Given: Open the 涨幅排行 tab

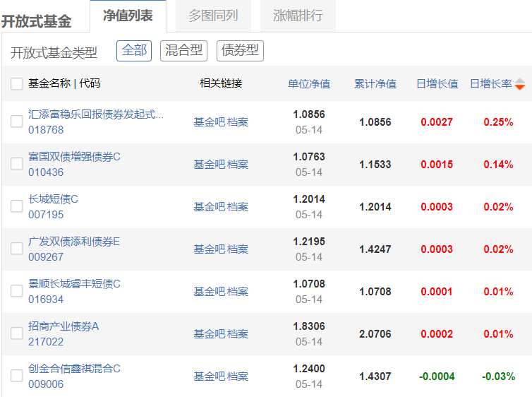Looking at the screenshot, I should pos(298,16).
